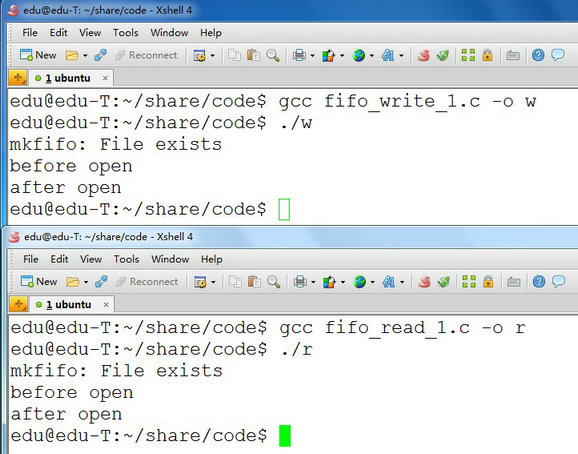Click the Print icon in bottom window
Viewport: 578px width, 454px height.
click(x=300, y=282)
